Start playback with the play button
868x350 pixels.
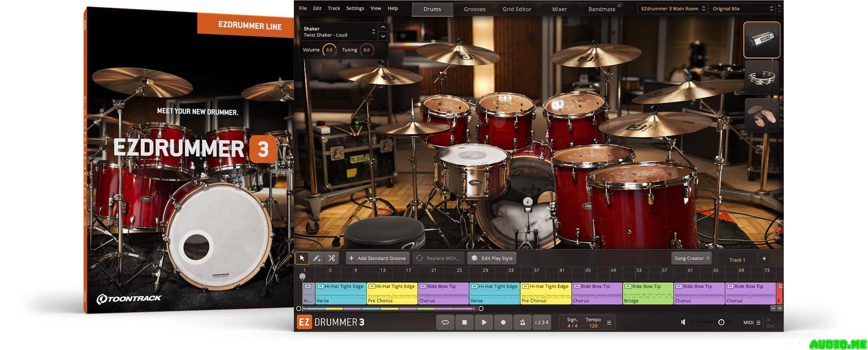484,322
